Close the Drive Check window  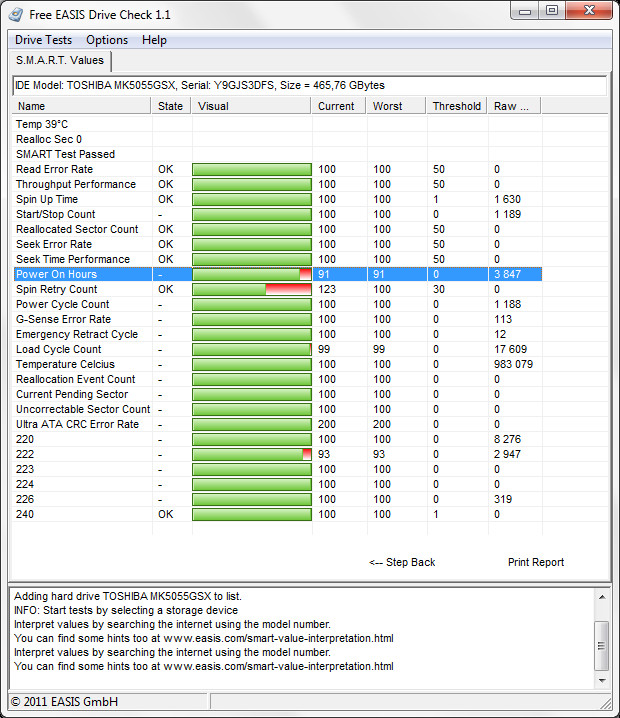click(589, 11)
